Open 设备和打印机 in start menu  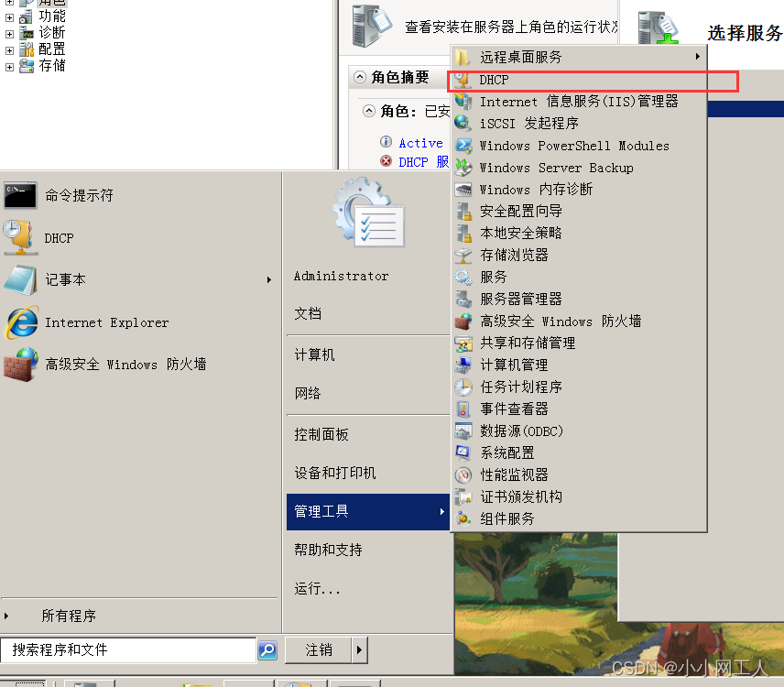pos(368,473)
